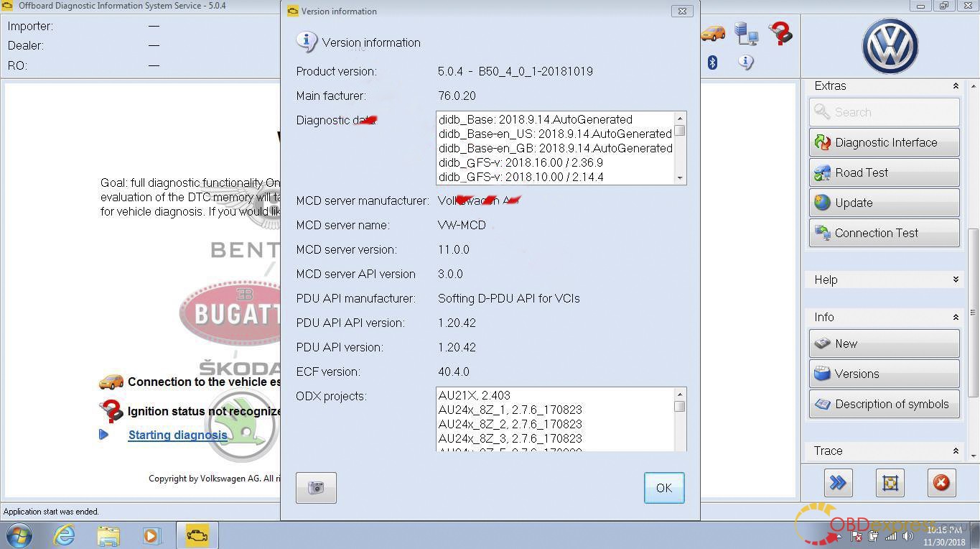
Task: Click the right panel vertical scrollbar
Action: pos(974,313)
